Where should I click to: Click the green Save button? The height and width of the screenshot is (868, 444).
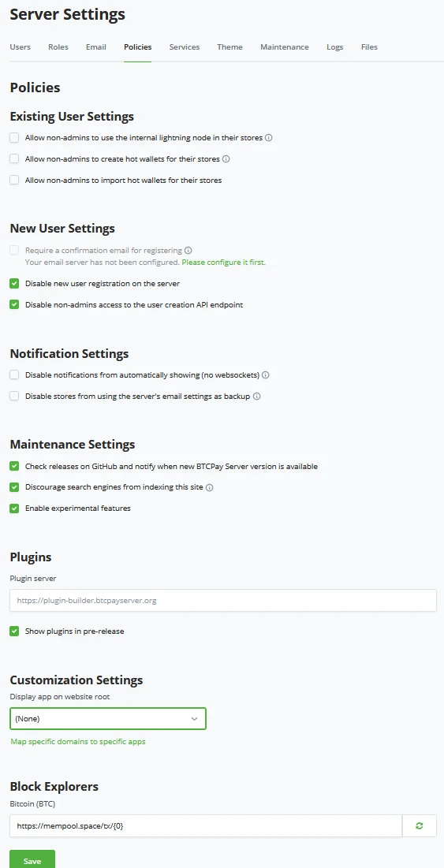click(x=32, y=859)
